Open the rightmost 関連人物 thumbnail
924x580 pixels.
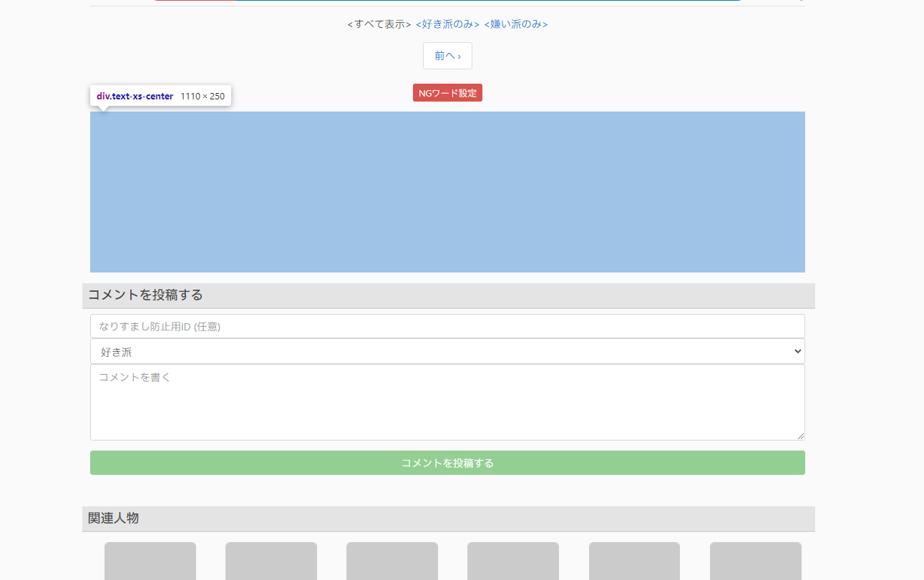click(755, 561)
